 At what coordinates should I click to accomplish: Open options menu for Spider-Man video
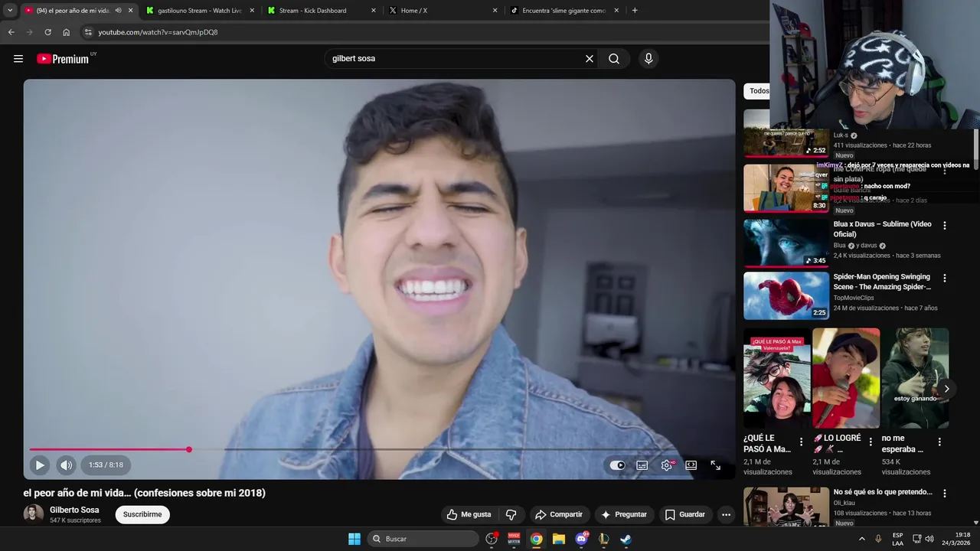click(944, 279)
